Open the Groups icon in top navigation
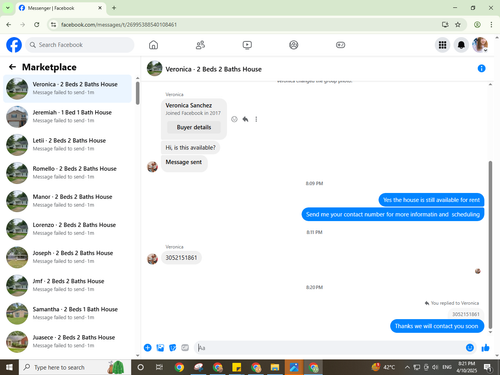Image resolution: width=500 pixels, height=375 pixels. 294,45
